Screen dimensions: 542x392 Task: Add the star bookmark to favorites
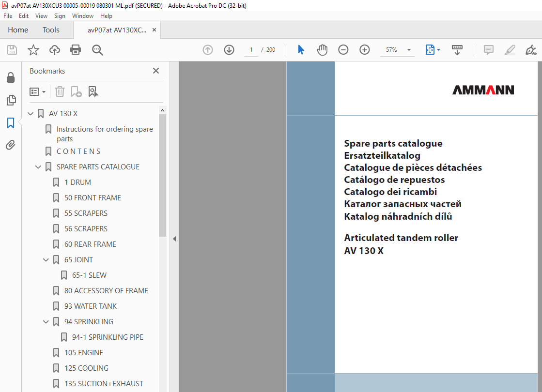pyautogui.click(x=33, y=50)
